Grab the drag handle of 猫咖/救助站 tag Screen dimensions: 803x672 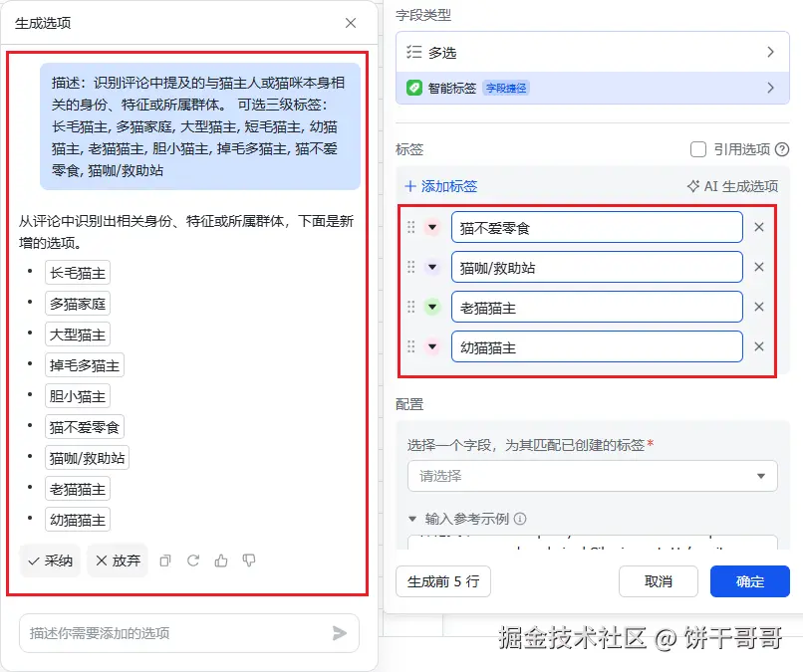[x=410, y=267]
